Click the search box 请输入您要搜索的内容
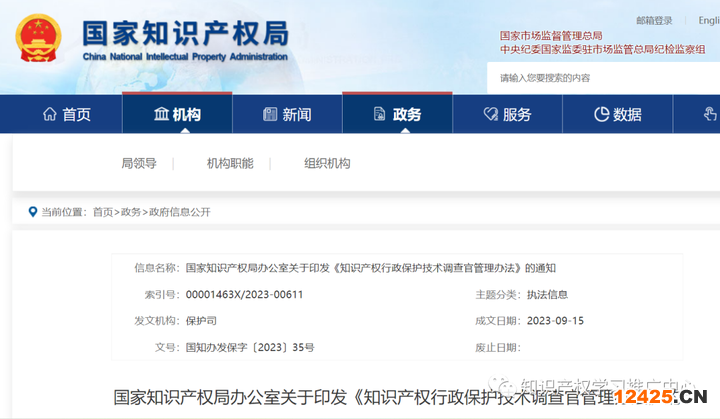This screenshot has width=720, height=419. (x=600, y=78)
